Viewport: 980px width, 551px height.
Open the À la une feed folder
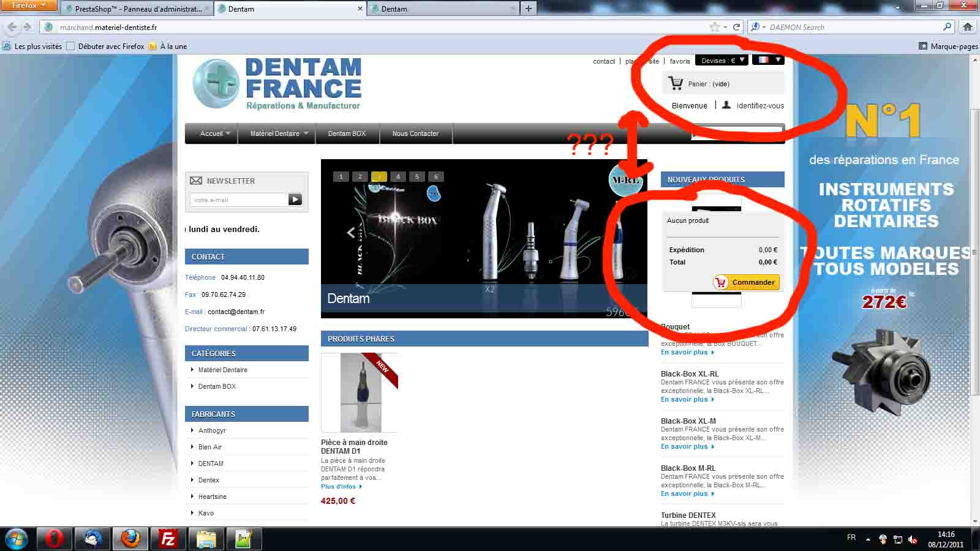tap(167, 46)
